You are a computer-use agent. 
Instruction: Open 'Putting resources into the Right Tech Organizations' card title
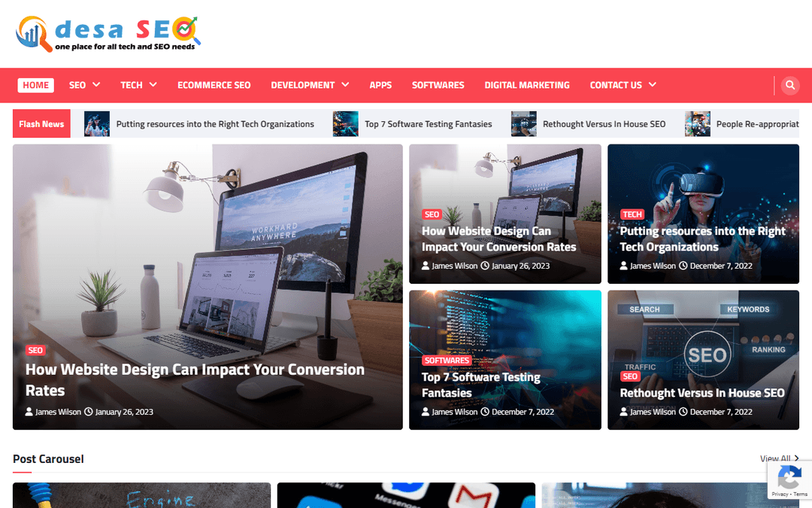[702, 239]
